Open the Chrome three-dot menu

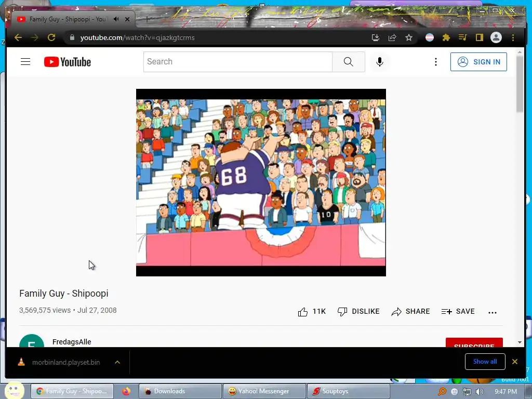click(x=513, y=37)
